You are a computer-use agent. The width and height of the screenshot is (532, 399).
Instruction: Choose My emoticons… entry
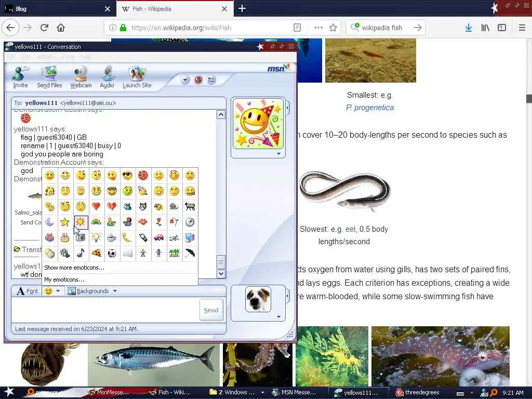coord(64,280)
